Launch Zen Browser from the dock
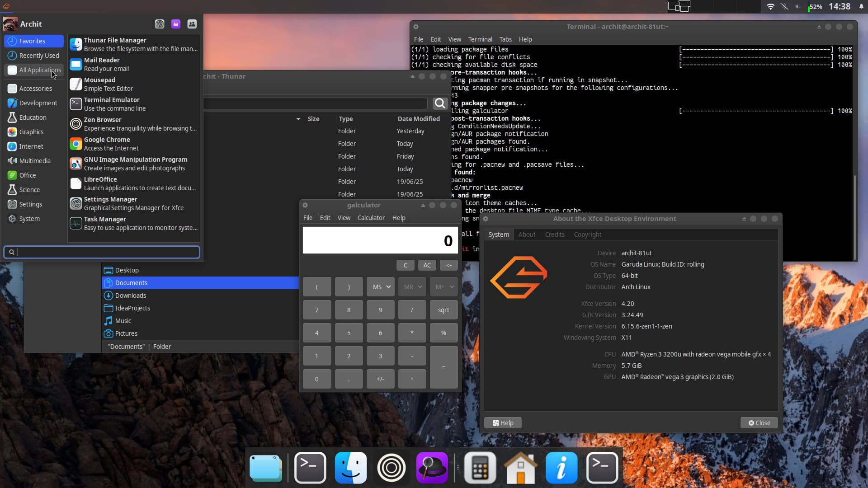The image size is (868, 488). [391, 468]
